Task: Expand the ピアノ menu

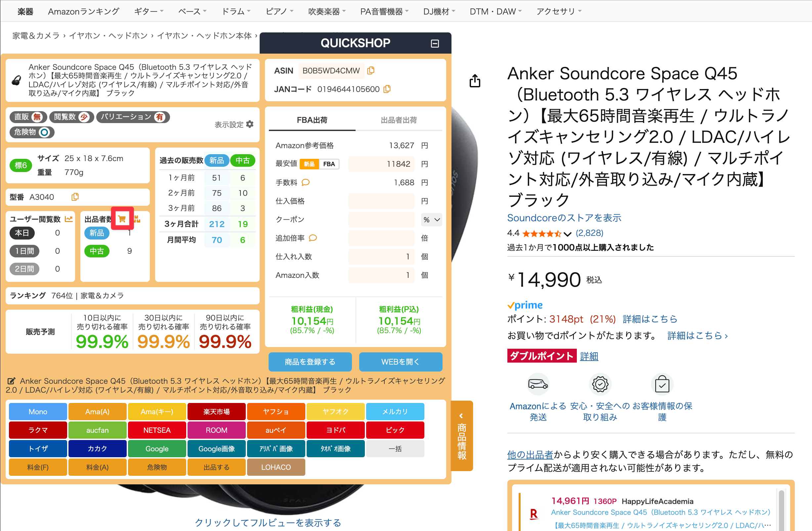Action: (279, 12)
